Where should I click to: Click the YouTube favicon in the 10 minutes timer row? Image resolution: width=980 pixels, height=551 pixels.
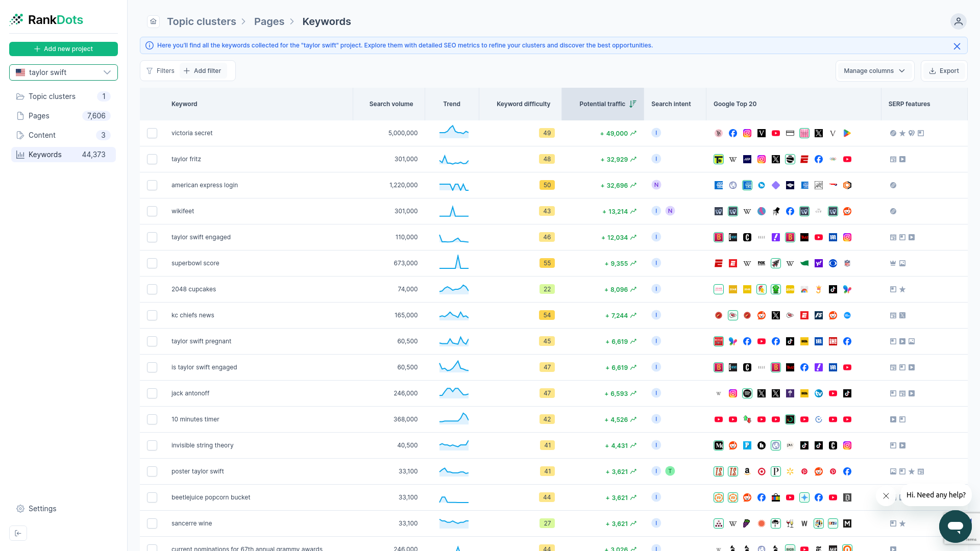[719, 419]
